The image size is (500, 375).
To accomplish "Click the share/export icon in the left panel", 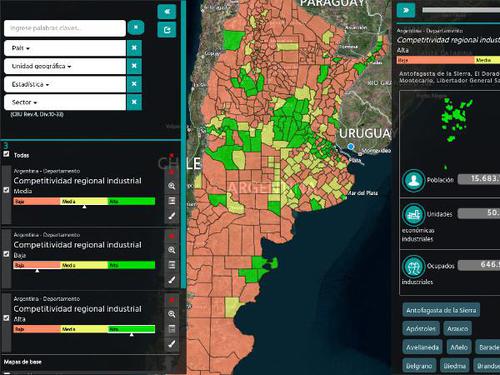I will click(167, 30).
